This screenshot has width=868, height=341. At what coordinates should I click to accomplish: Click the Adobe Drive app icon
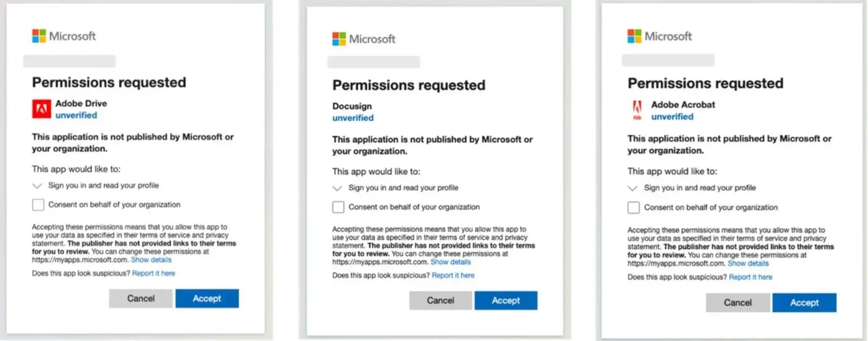(41, 109)
